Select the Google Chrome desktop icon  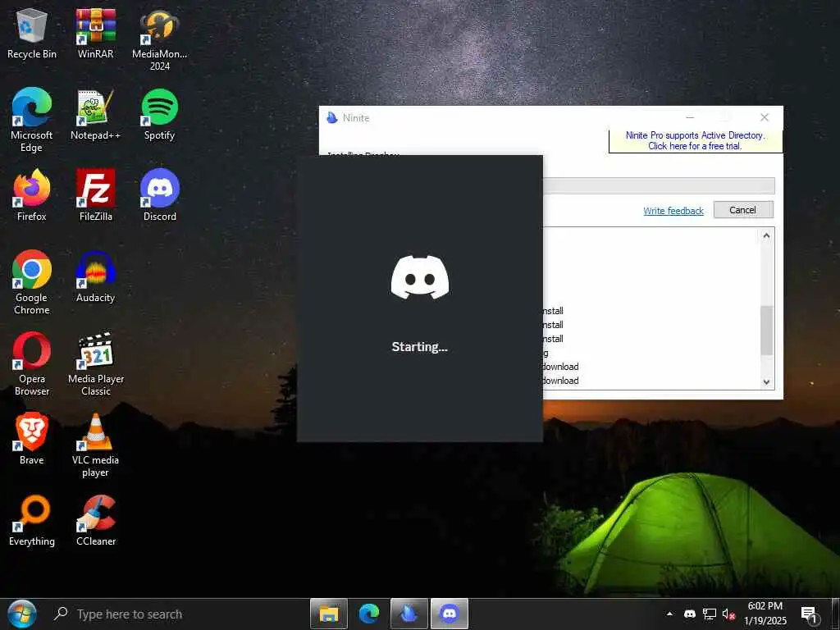[32, 283]
